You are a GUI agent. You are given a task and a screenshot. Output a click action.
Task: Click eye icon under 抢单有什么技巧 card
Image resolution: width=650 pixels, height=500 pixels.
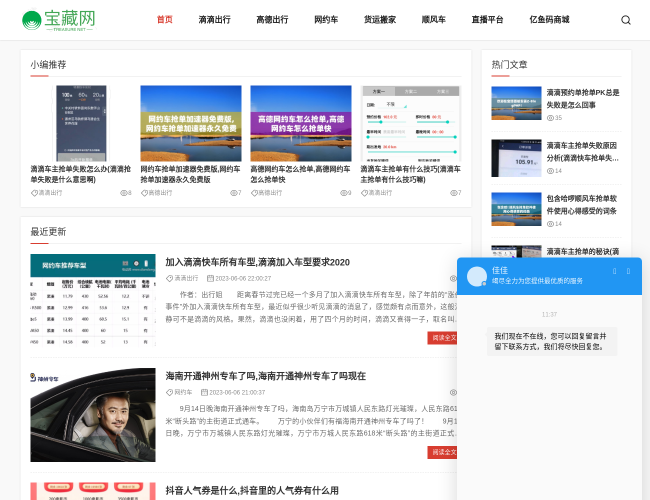point(453,193)
